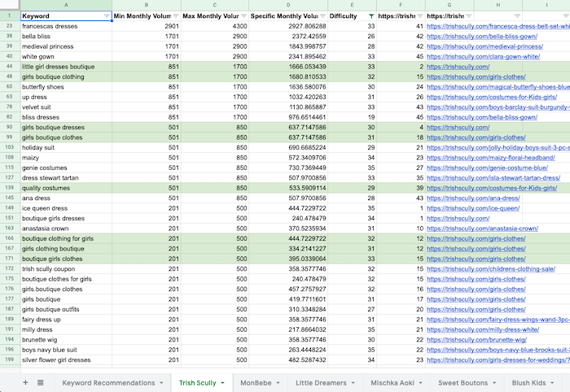570x392 pixels.
Task: Select column D header
Action: 288,5
